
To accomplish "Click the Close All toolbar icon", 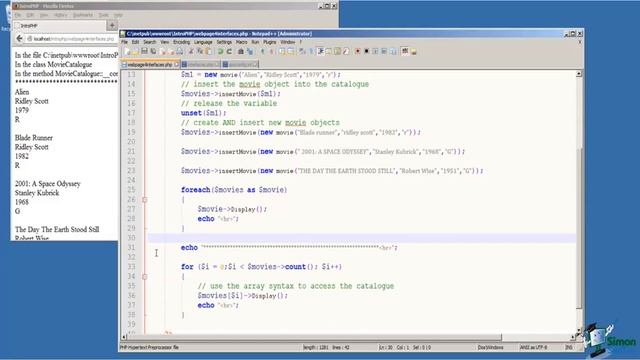I will 171,51.
